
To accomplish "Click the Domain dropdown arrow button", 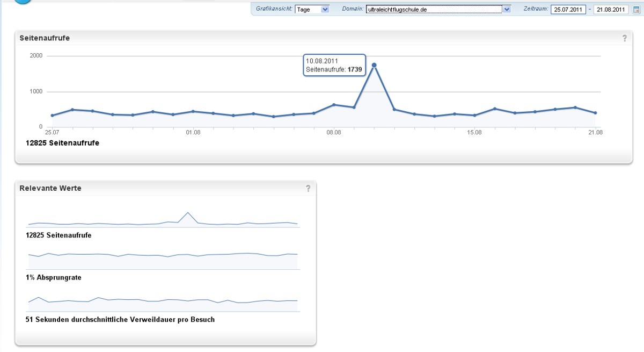I will [507, 9].
